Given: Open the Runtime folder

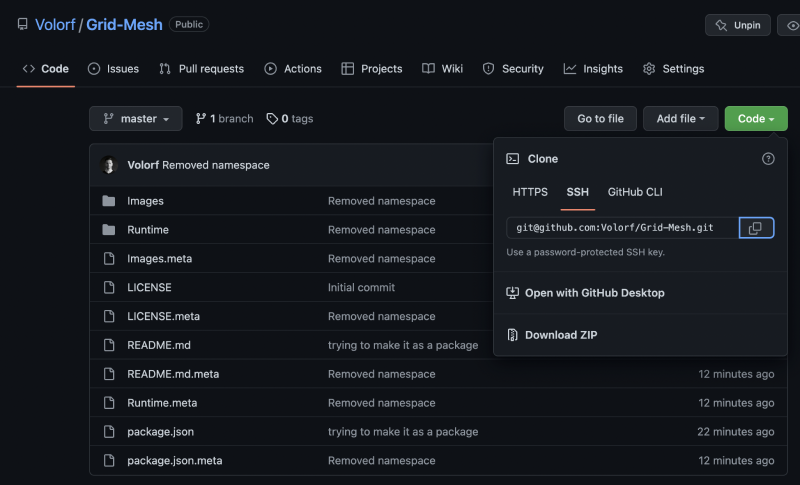Looking at the screenshot, I should [148, 230].
